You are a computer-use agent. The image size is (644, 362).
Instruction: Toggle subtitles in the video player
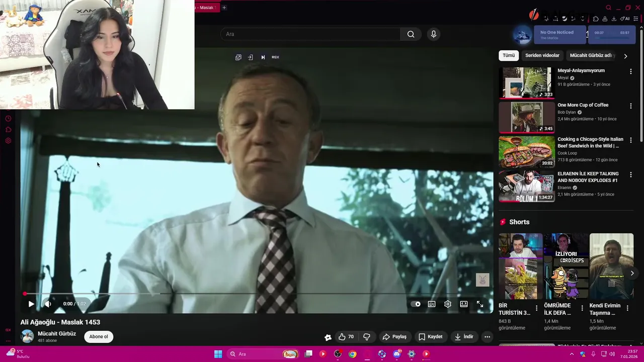pyautogui.click(x=432, y=304)
